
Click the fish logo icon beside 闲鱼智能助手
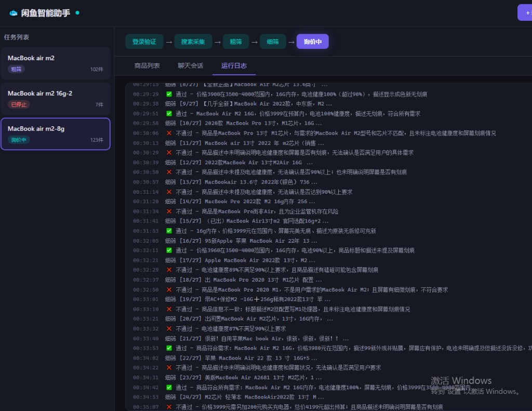[x=13, y=13]
